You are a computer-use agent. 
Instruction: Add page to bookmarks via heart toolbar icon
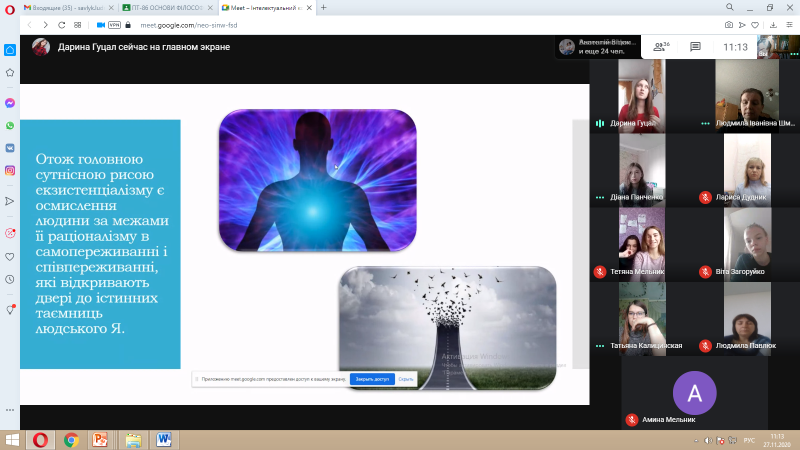tap(755, 25)
